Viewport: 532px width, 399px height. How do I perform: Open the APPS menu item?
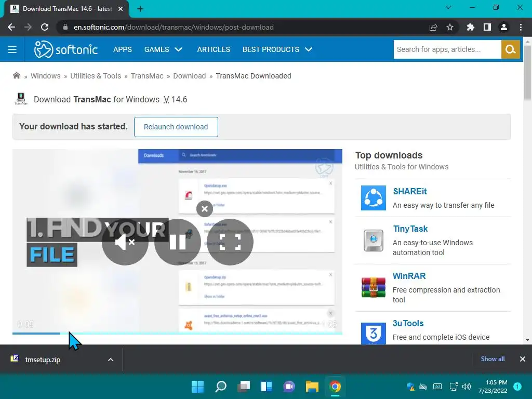[123, 49]
